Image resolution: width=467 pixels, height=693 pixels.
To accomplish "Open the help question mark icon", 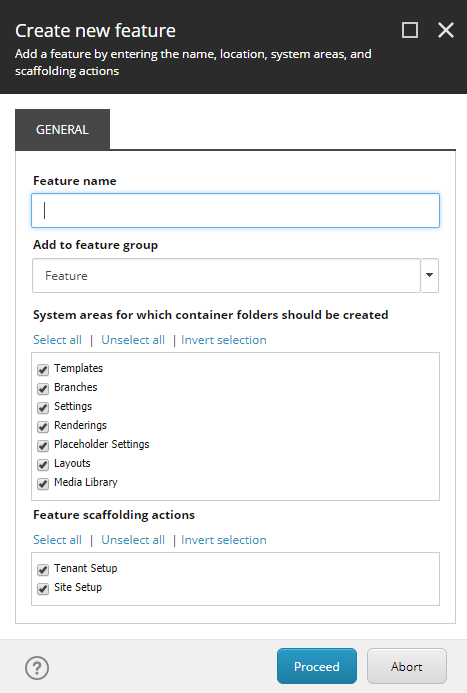I will pyautogui.click(x=37, y=667).
